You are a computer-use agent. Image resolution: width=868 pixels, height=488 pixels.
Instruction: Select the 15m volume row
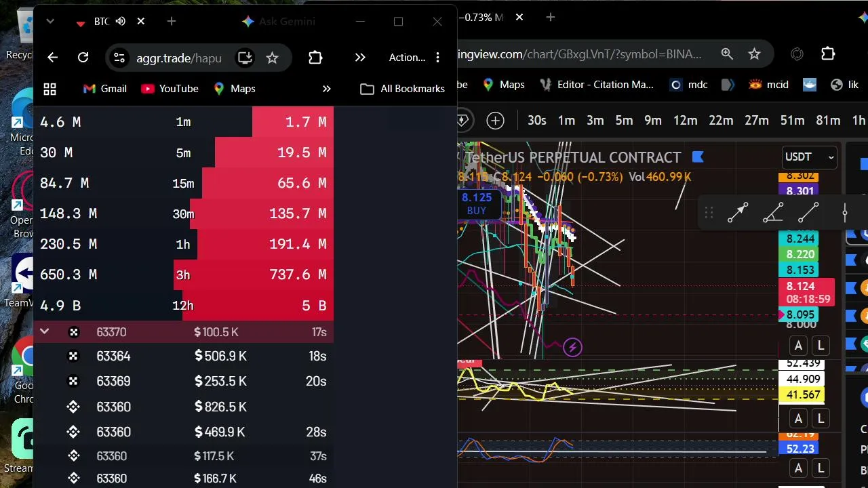point(183,183)
